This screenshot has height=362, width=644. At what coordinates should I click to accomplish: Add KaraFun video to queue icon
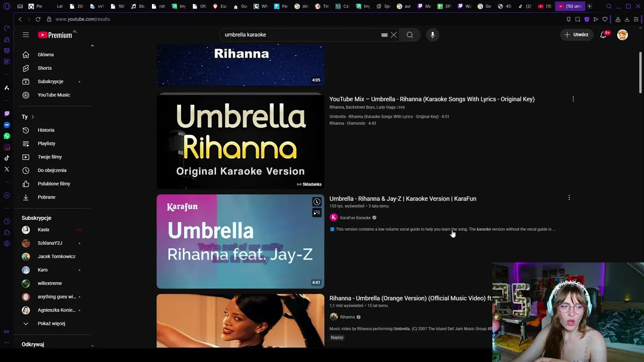coord(317,213)
